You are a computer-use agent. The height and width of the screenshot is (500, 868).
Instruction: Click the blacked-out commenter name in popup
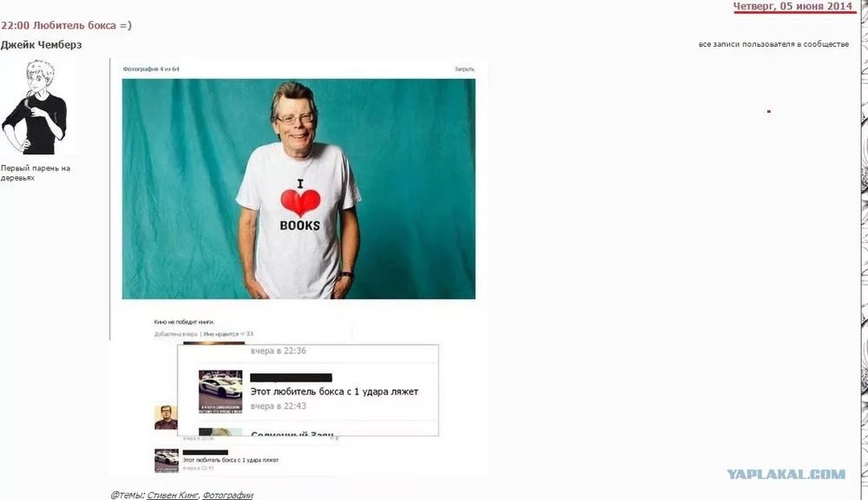[x=291, y=378]
